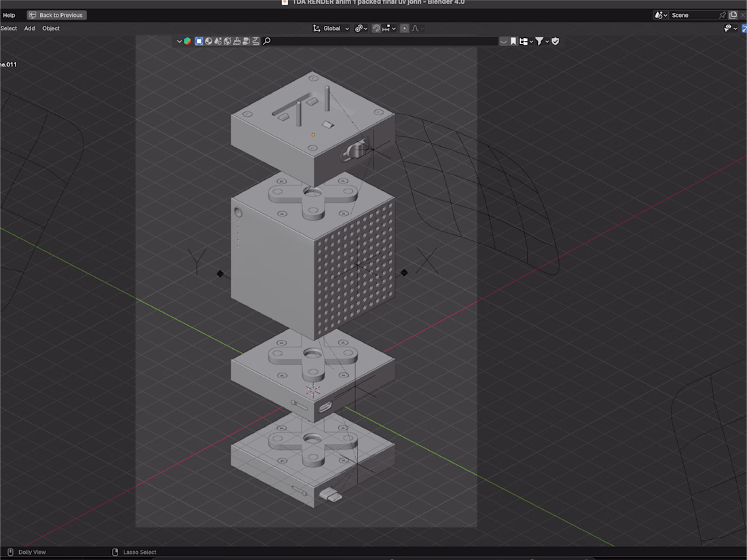The width and height of the screenshot is (747, 560).
Task: Click the shield checkmark icon
Action: pos(555,41)
